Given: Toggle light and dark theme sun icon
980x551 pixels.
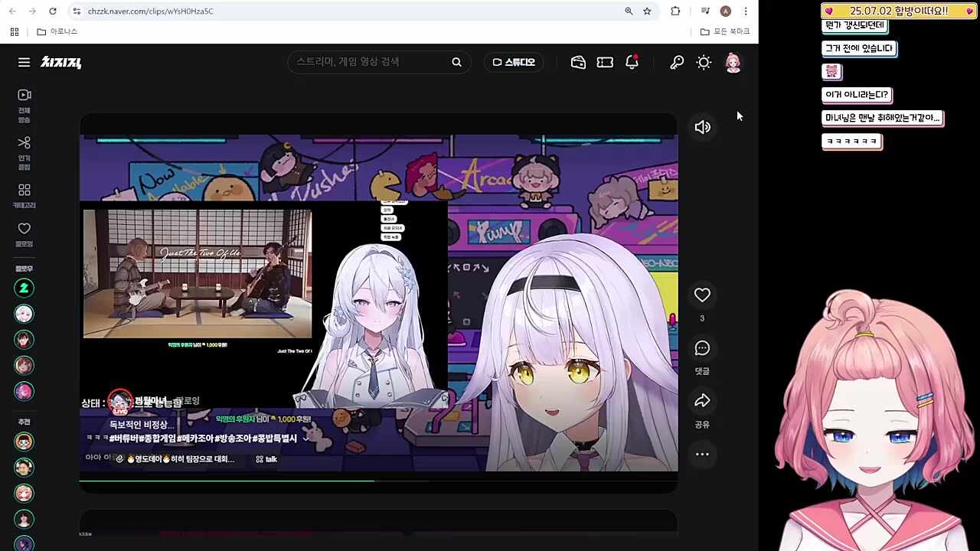Looking at the screenshot, I should (704, 63).
